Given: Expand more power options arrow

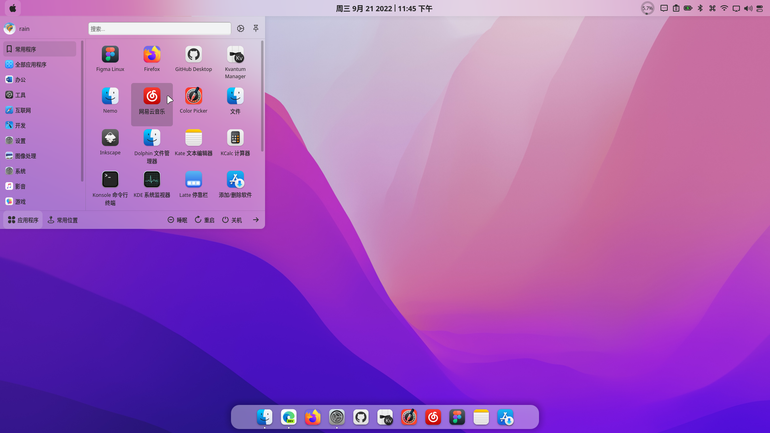Looking at the screenshot, I should click(256, 220).
